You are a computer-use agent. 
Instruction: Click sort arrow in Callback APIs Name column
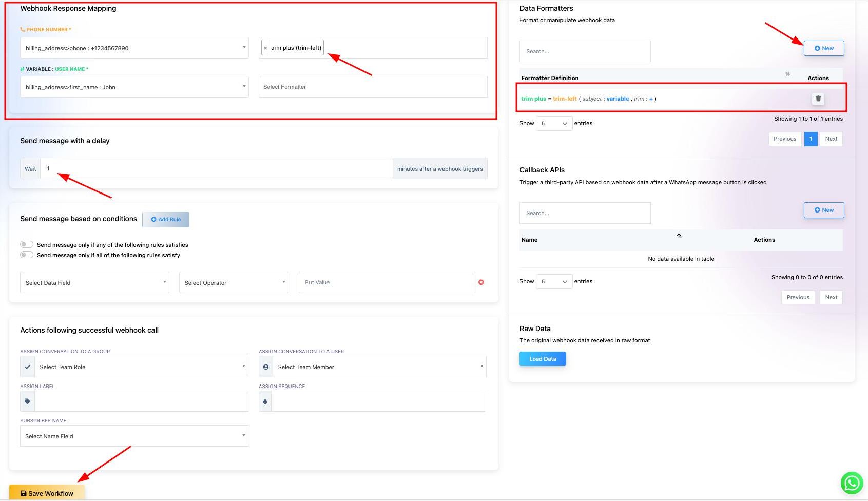point(679,236)
